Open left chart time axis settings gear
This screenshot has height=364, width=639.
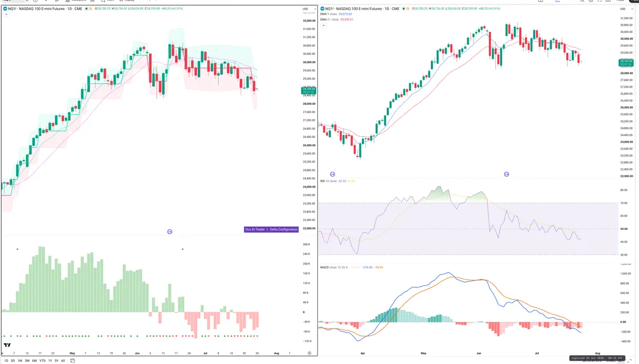tap(310, 353)
